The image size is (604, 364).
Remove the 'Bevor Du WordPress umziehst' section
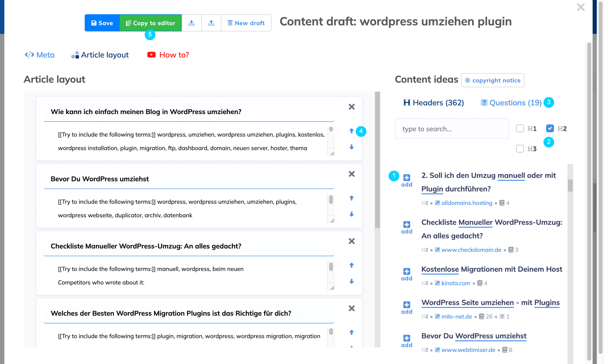pyautogui.click(x=352, y=174)
